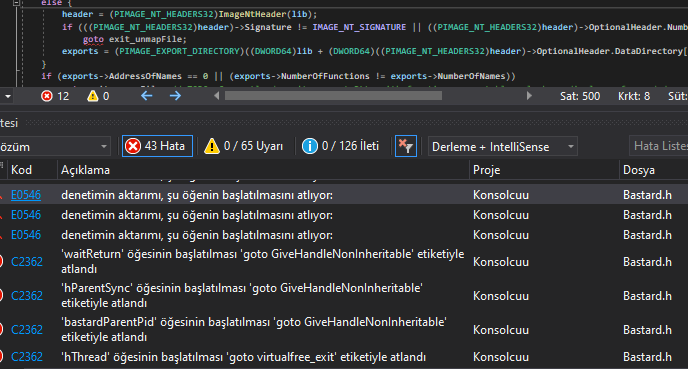Screen dimensions: 688x369
Task: Select the 'waitReturn' öğesinin başlatılması error description
Action: click(x=262, y=262)
